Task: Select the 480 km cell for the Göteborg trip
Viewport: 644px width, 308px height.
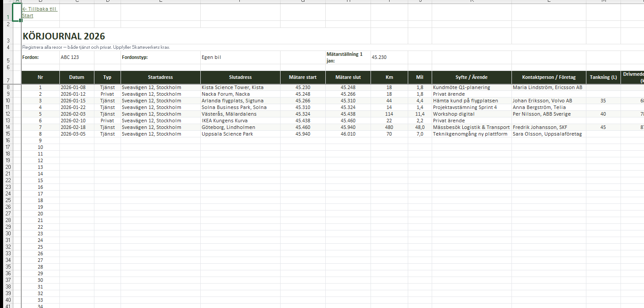Action: (389, 127)
